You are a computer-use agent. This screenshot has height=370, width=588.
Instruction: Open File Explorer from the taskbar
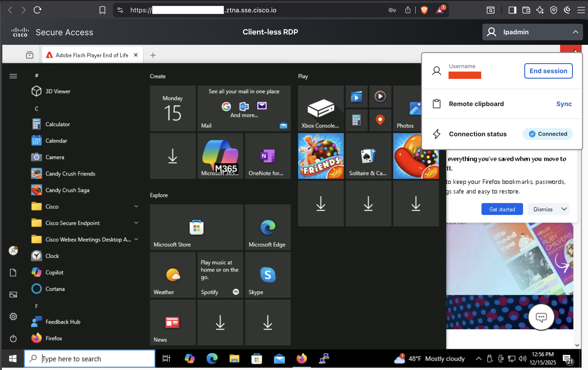pos(234,359)
